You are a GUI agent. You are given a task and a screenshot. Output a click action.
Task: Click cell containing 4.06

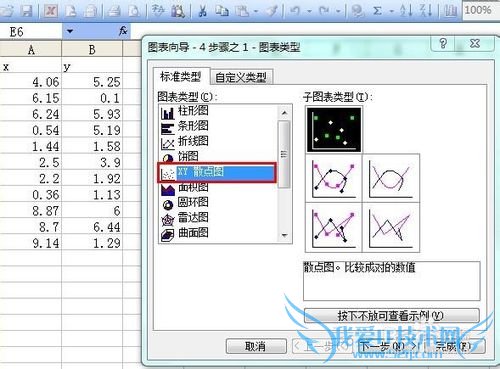pyautogui.click(x=31, y=82)
